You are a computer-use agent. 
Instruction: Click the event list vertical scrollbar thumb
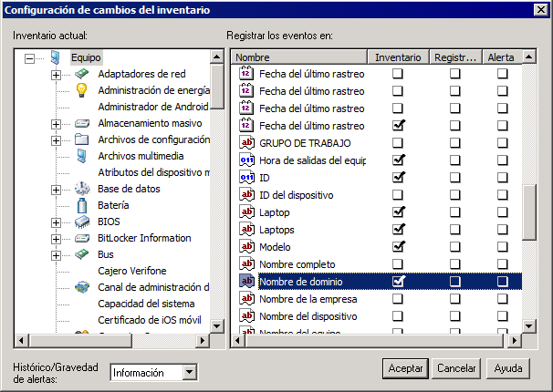pyautogui.click(x=530, y=212)
